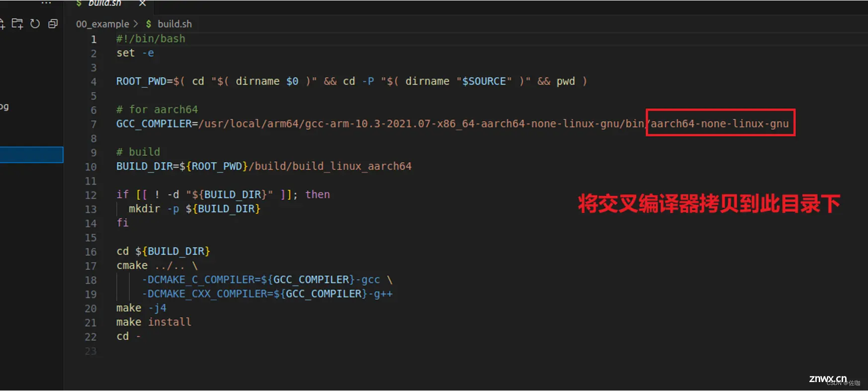The image size is (868, 391).
Task: Click 'BUILD_DIR' assignment on line 10
Action: [145, 166]
